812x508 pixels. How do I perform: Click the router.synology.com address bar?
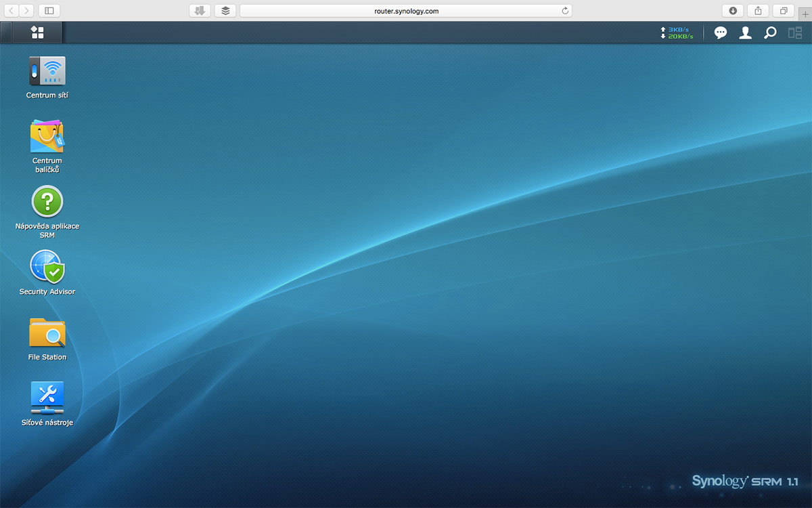406,11
